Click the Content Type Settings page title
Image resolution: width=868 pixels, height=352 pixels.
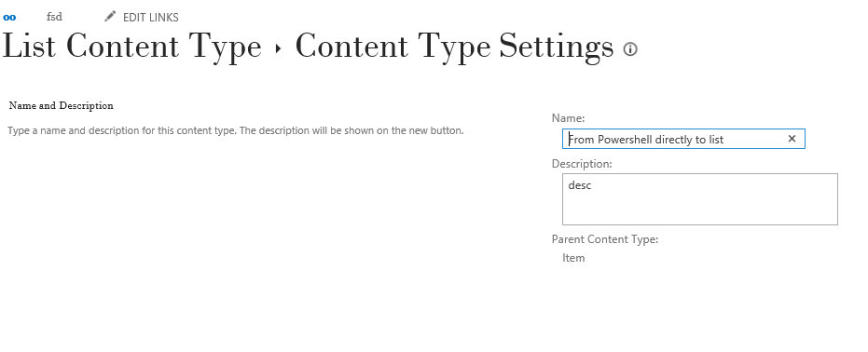pos(454,47)
